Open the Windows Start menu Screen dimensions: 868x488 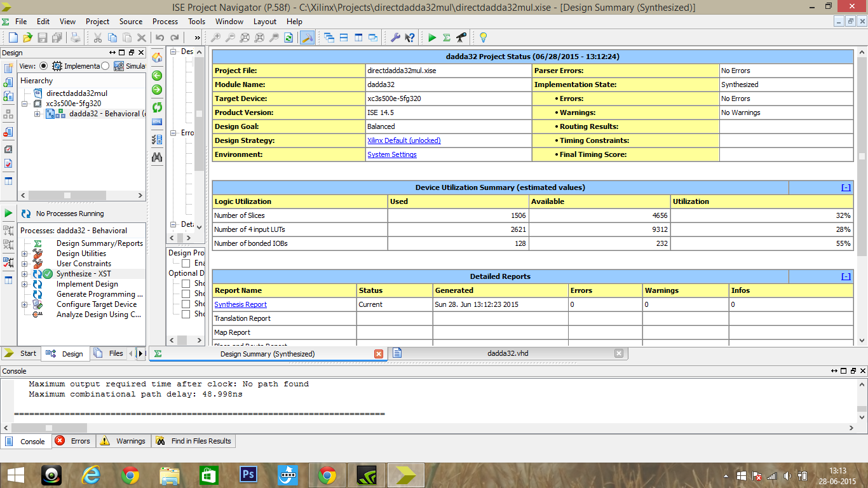coord(15,475)
